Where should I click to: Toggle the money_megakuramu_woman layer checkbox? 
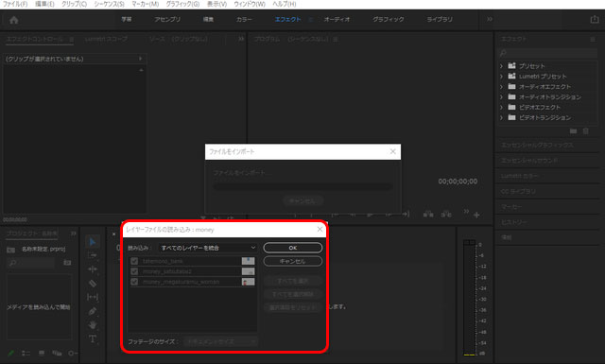coord(134,282)
